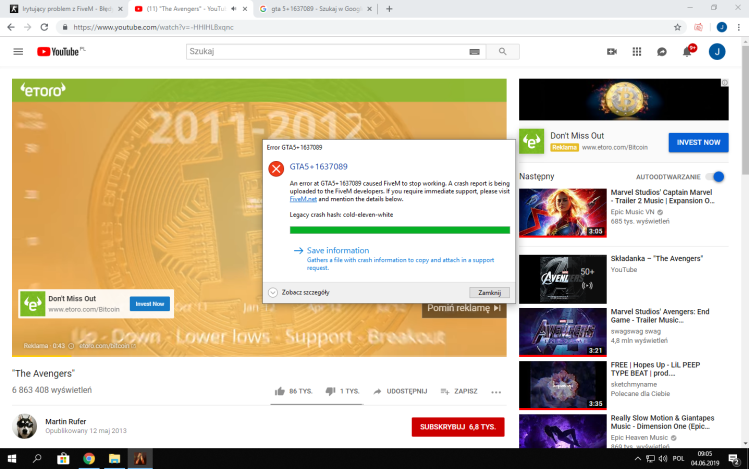Screen dimensions: 749x469
Task: Bookmark this page with the star icon
Action: click(677, 27)
